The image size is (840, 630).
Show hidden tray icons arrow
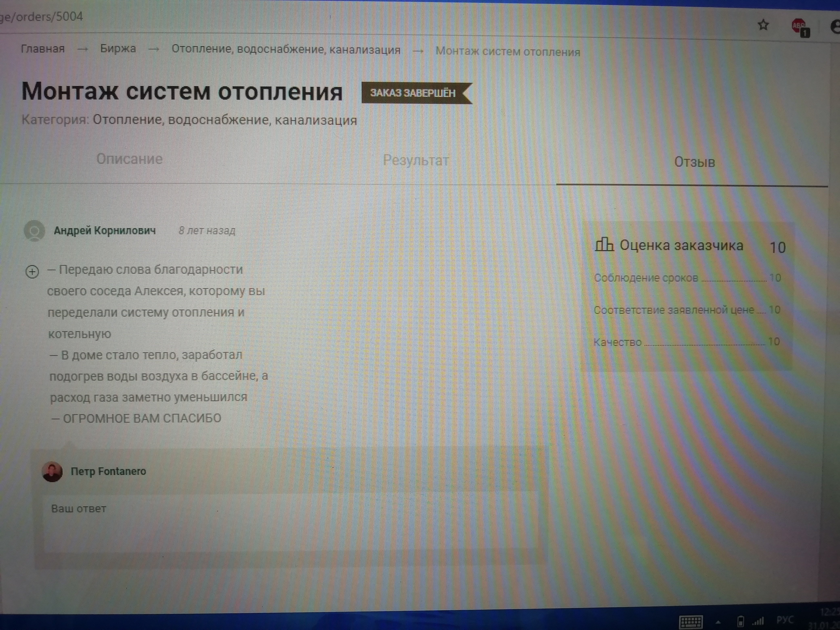click(718, 622)
